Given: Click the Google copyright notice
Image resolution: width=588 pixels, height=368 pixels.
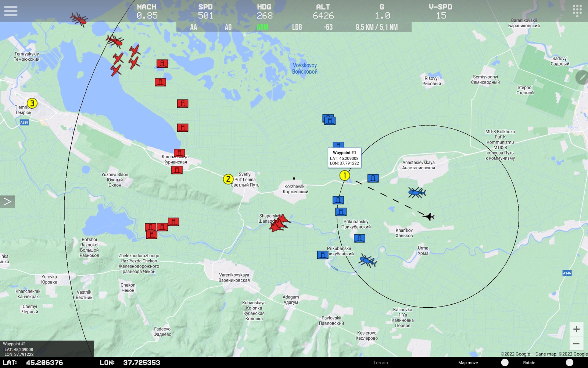Looking at the screenshot, I should (544, 354).
